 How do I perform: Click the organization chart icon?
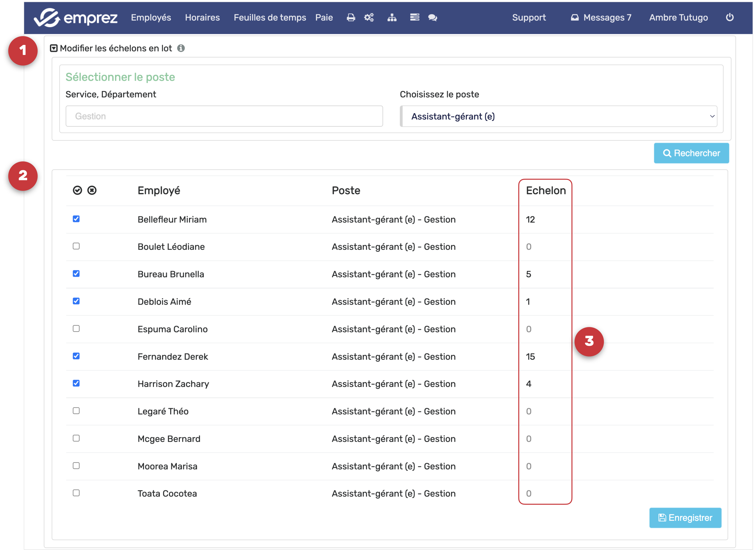pyautogui.click(x=392, y=17)
